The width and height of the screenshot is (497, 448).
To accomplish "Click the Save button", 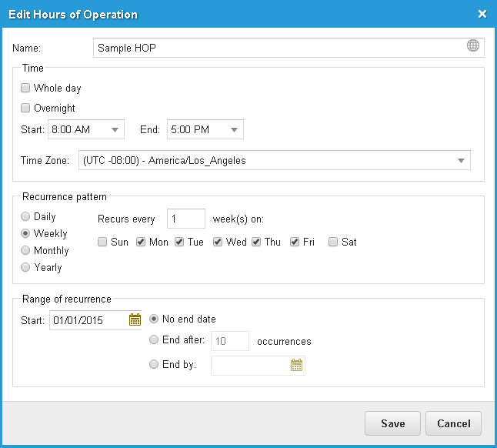I will tap(392, 423).
